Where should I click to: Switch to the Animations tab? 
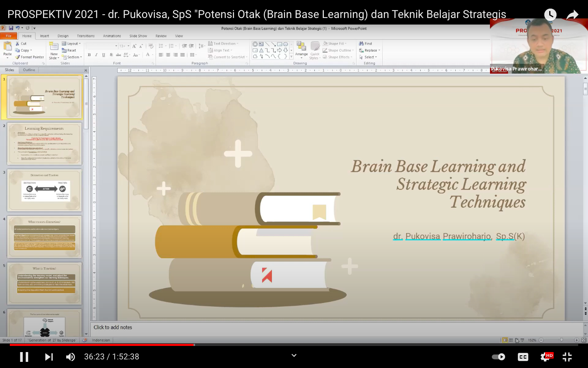(x=112, y=36)
